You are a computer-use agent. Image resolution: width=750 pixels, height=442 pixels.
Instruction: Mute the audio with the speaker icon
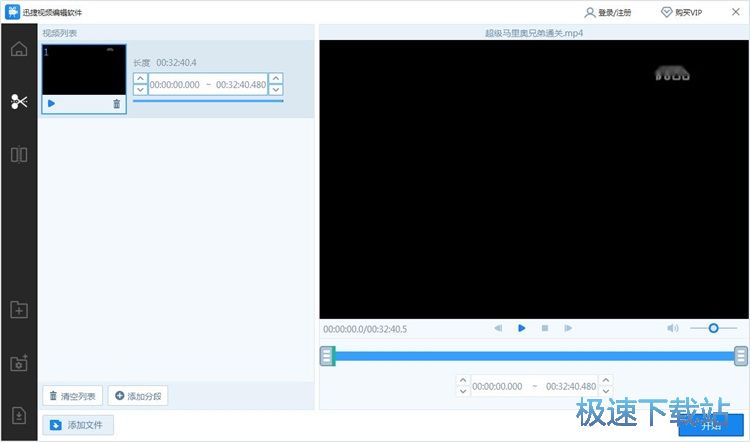pos(673,328)
